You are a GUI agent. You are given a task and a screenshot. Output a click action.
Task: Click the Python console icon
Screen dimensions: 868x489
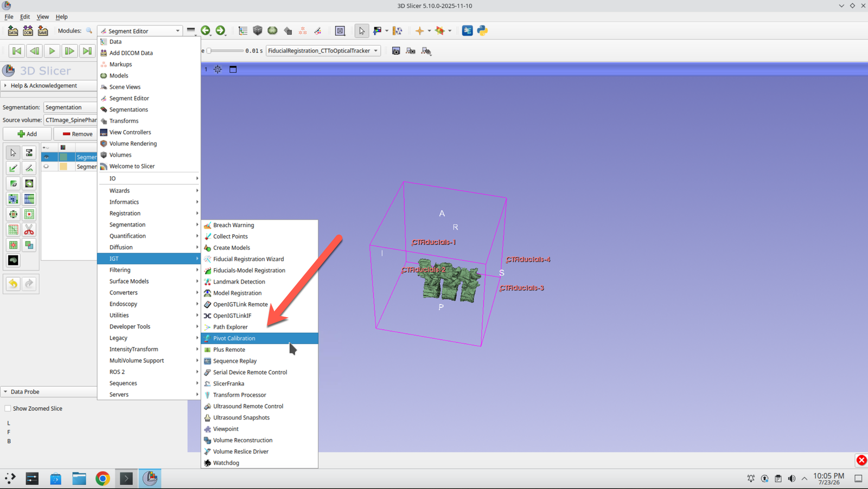click(x=482, y=31)
